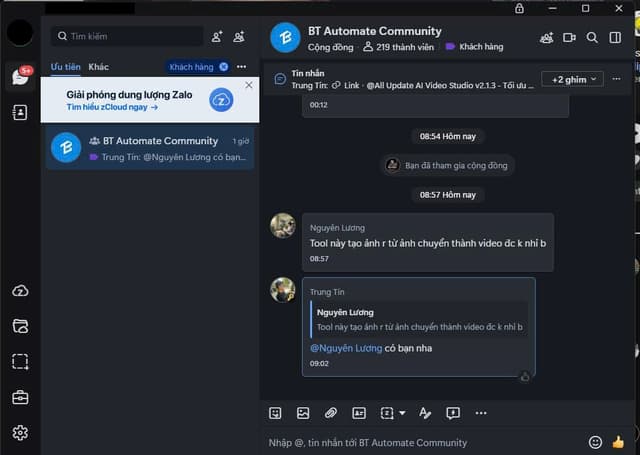Focus the message input for BT Automate Community
Viewport: 640px width, 455px height.
pos(420,442)
